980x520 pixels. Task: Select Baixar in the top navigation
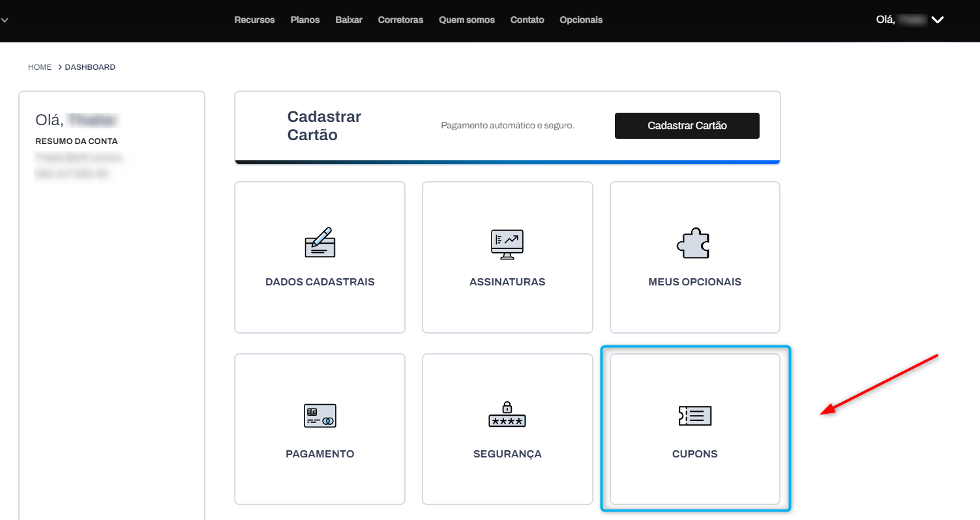click(x=349, y=20)
